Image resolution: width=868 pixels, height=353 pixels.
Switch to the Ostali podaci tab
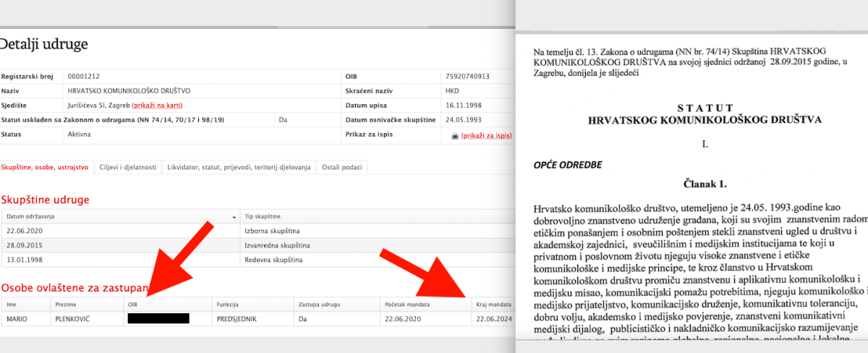coord(342,167)
